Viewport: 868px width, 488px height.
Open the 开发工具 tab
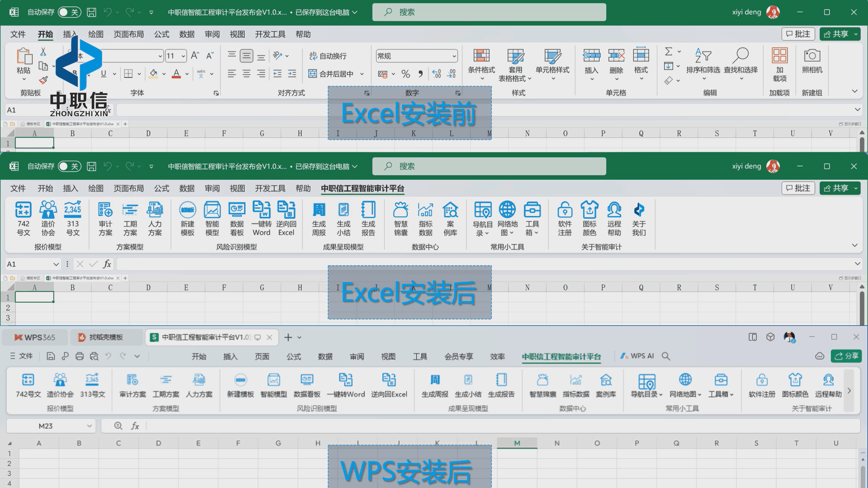(269, 34)
